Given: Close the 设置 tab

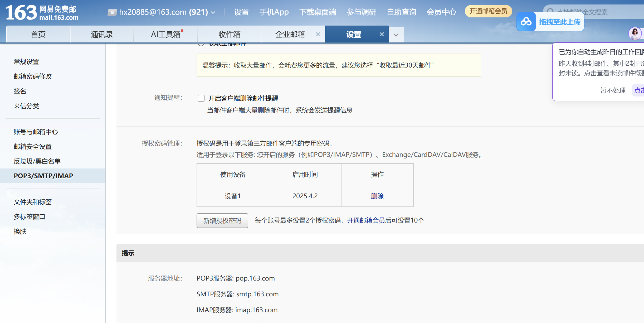Looking at the screenshot, I should (x=382, y=34).
